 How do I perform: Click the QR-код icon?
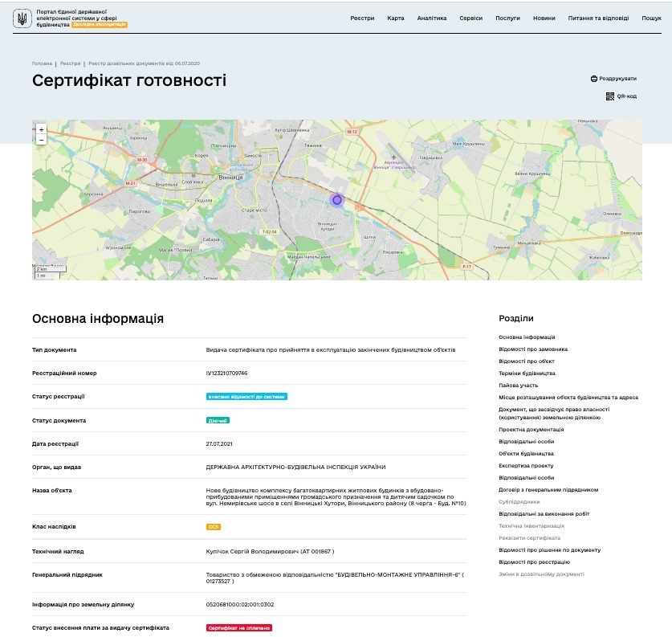pos(610,96)
